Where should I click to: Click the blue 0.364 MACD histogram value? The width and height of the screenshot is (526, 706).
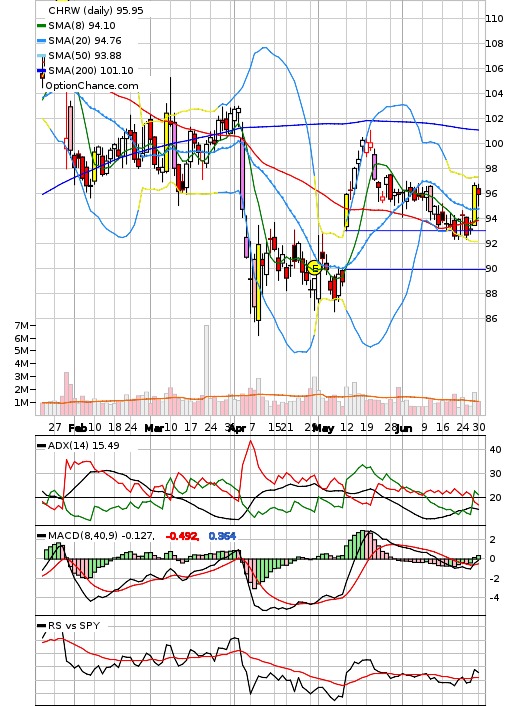coord(222,536)
